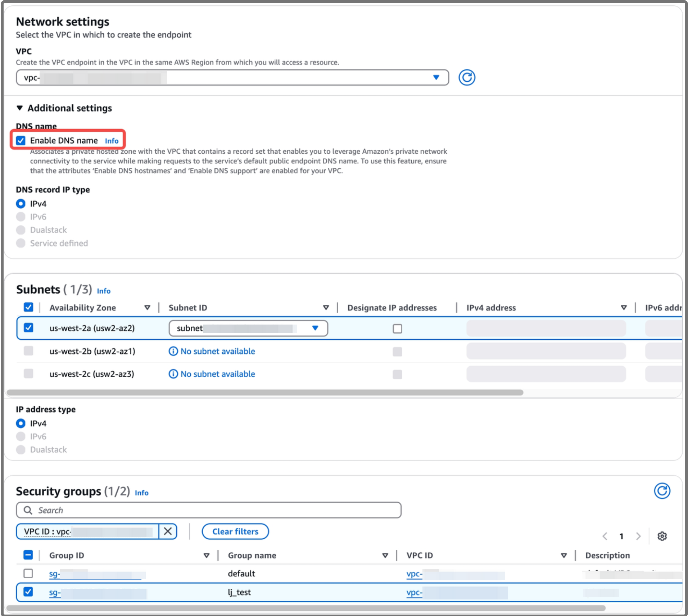Click the security groups search field

click(x=208, y=510)
